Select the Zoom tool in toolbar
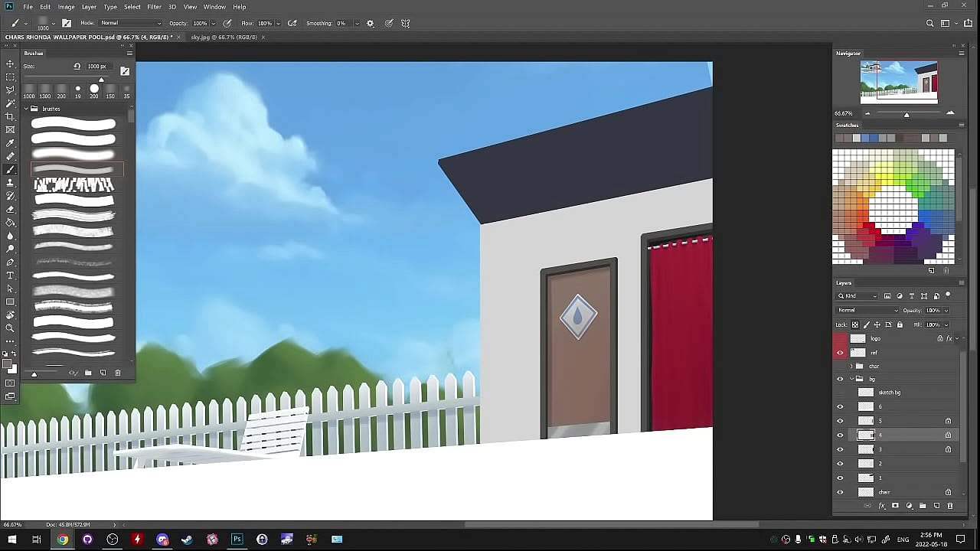This screenshot has height=551, width=980. (x=10, y=328)
